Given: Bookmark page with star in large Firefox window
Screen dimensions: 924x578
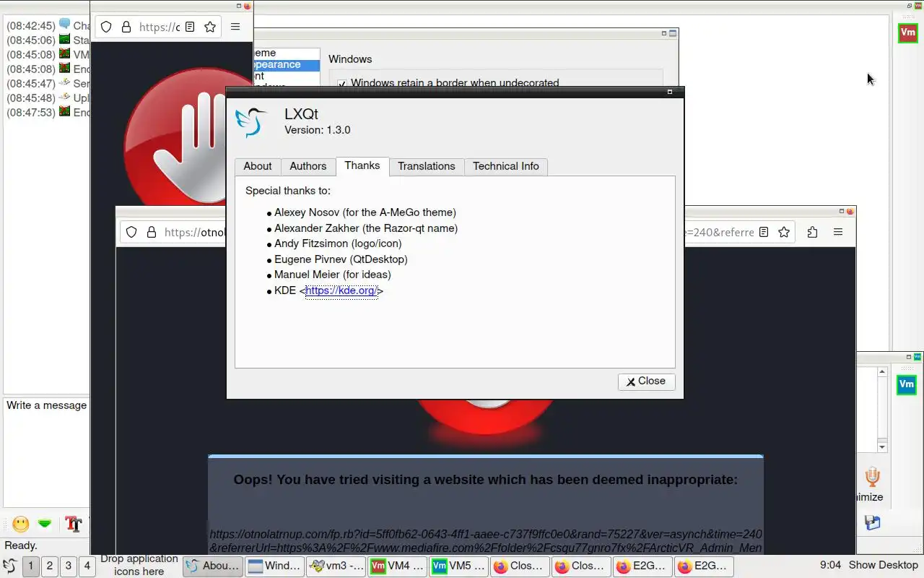Looking at the screenshot, I should pos(784,232).
